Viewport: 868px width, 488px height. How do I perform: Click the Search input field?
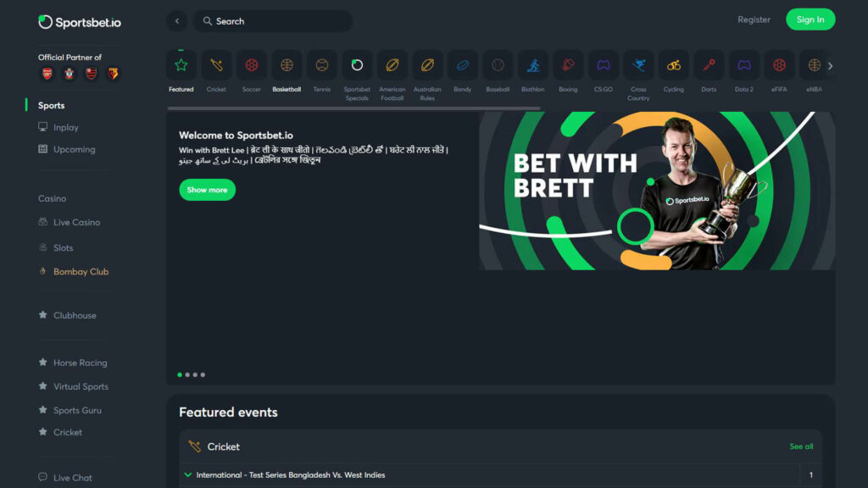272,21
